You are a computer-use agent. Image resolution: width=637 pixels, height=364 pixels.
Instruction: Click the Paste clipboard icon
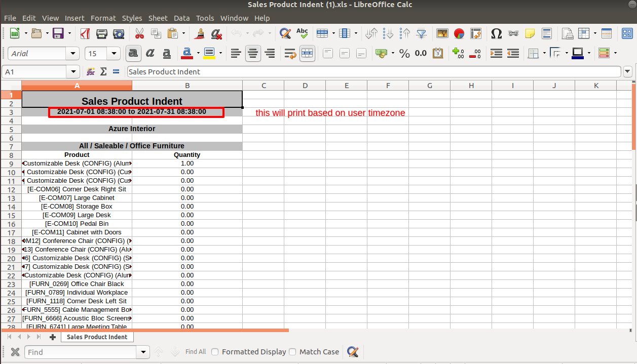click(x=173, y=34)
